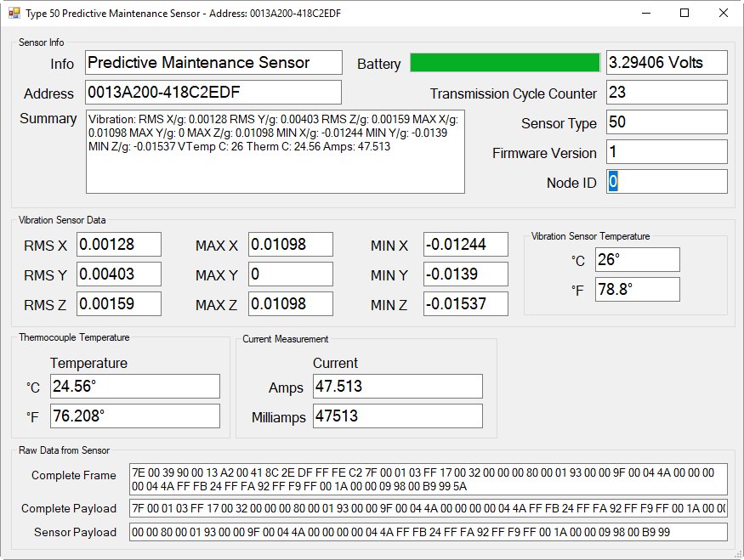The image size is (744, 560).
Task: Maximize the Type 50 sensor window
Action: point(684,13)
